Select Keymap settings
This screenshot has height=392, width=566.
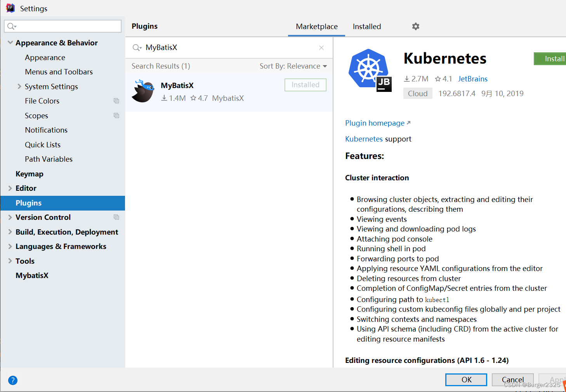pos(30,174)
